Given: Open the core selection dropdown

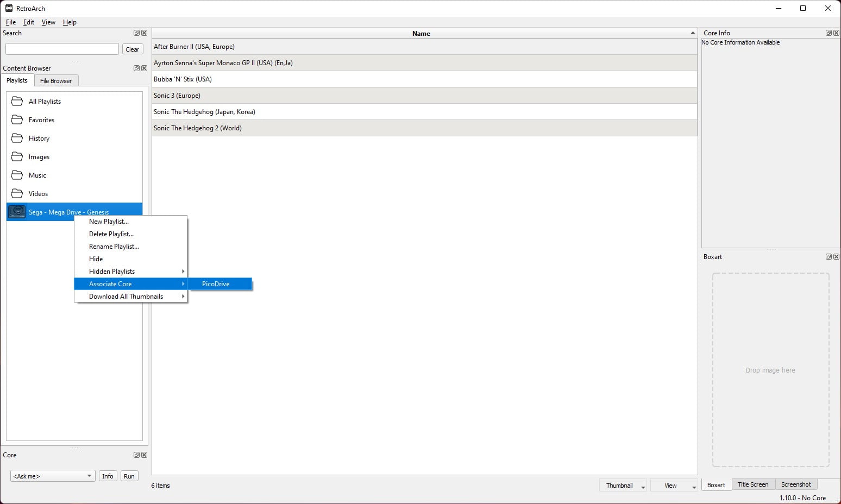Looking at the screenshot, I should point(53,476).
